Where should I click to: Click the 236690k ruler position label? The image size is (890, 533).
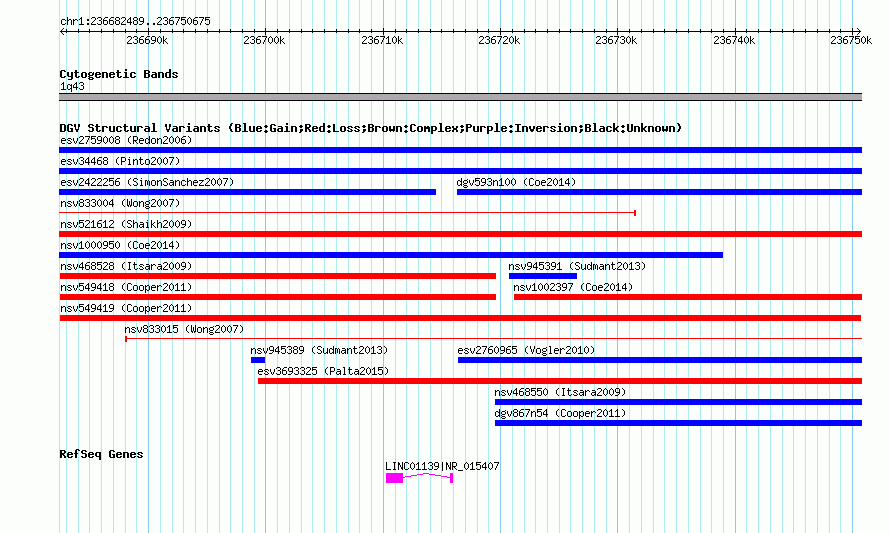point(147,40)
